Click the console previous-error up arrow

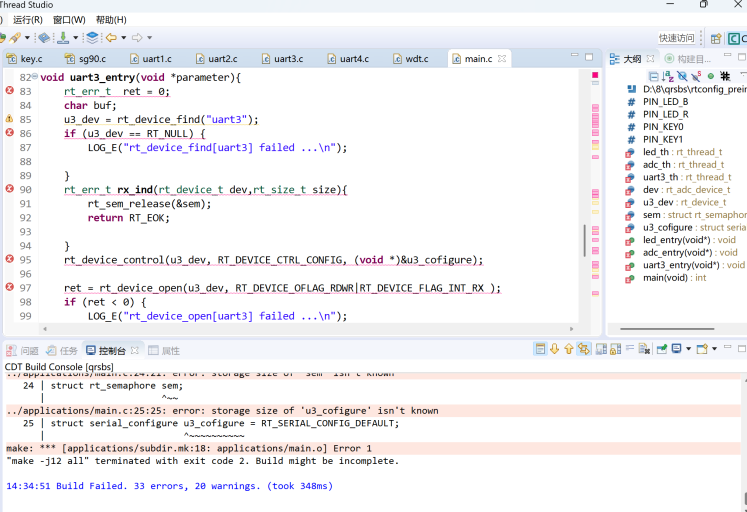click(x=569, y=349)
